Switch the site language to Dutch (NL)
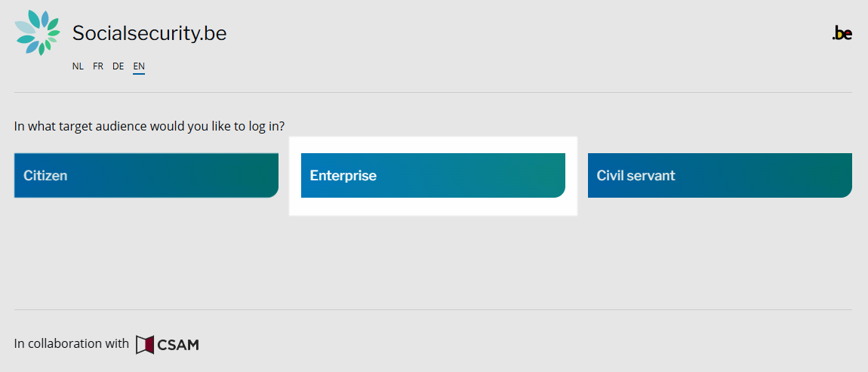 click(78, 66)
